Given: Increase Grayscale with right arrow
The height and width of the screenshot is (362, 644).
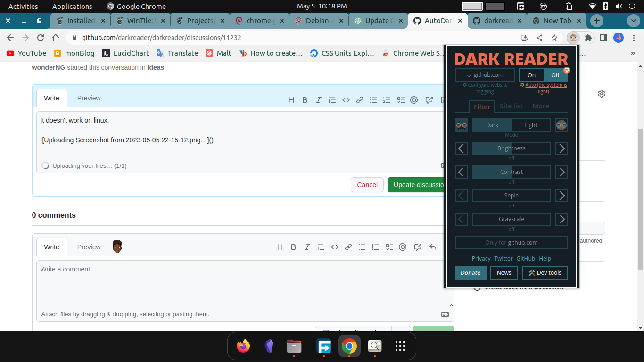Looking at the screenshot, I should pyautogui.click(x=561, y=219).
